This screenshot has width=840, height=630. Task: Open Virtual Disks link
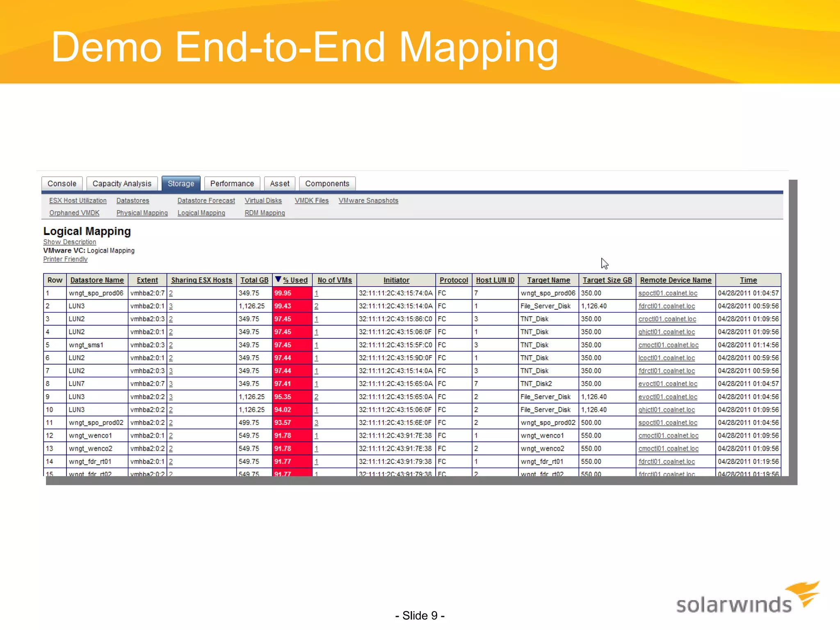click(263, 201)
